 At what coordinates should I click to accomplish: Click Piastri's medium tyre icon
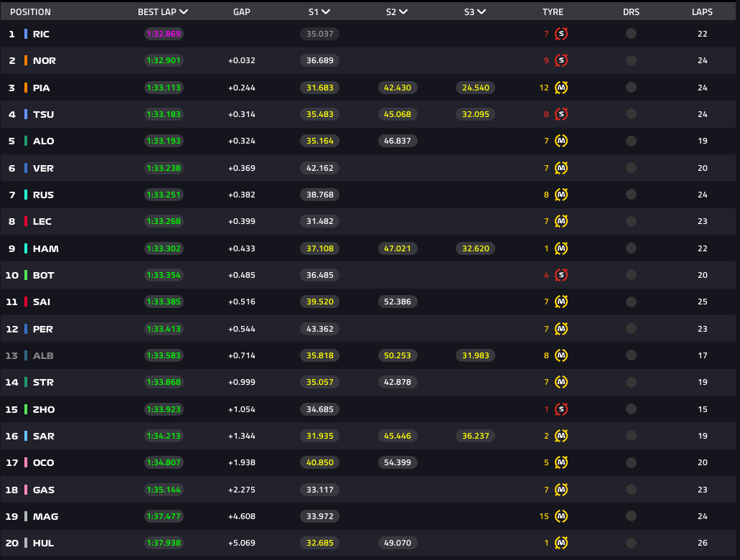pos(562,88)
